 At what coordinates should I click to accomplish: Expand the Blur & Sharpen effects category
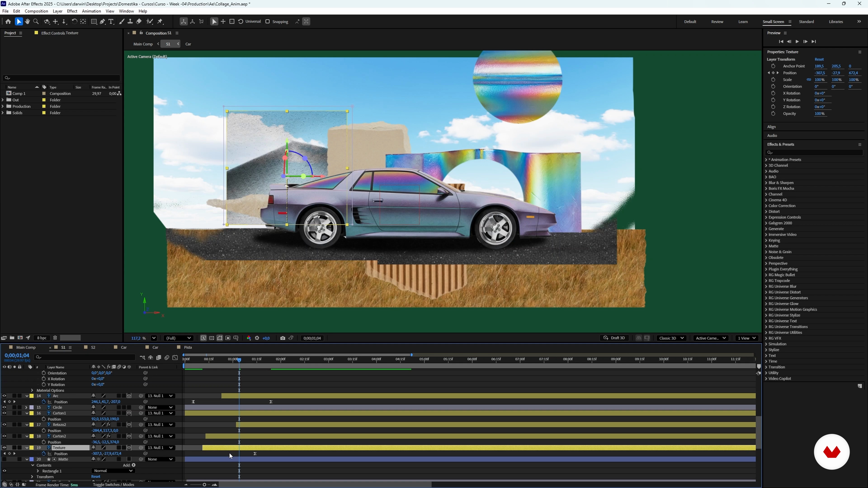pos(766,183)
